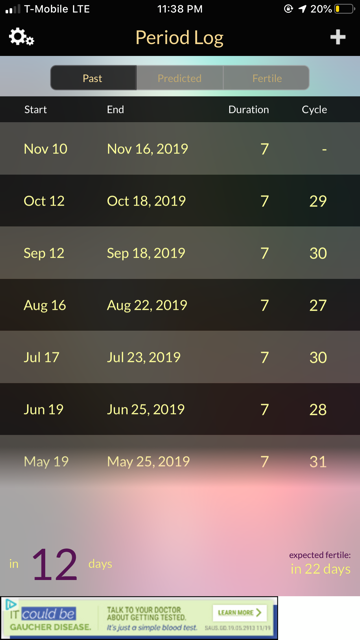Tap the 12 days countdown number
The image size is (360, 640).
point(55,564)
